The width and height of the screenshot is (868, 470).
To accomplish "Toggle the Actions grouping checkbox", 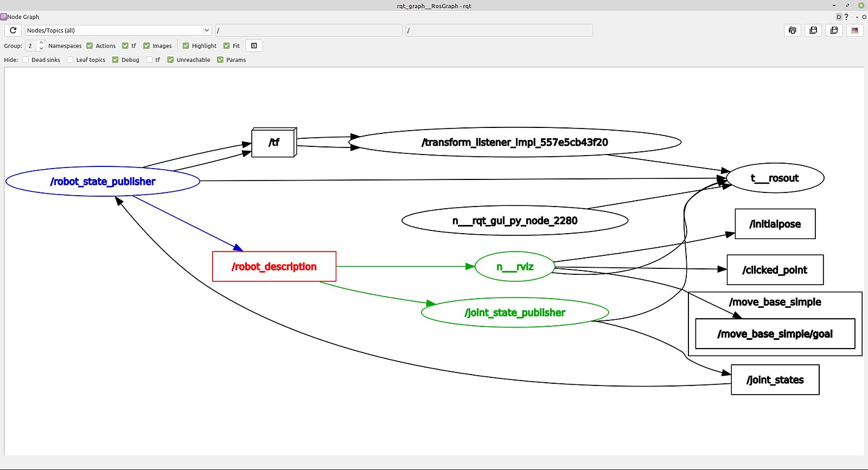I will (x=90, y=46).
